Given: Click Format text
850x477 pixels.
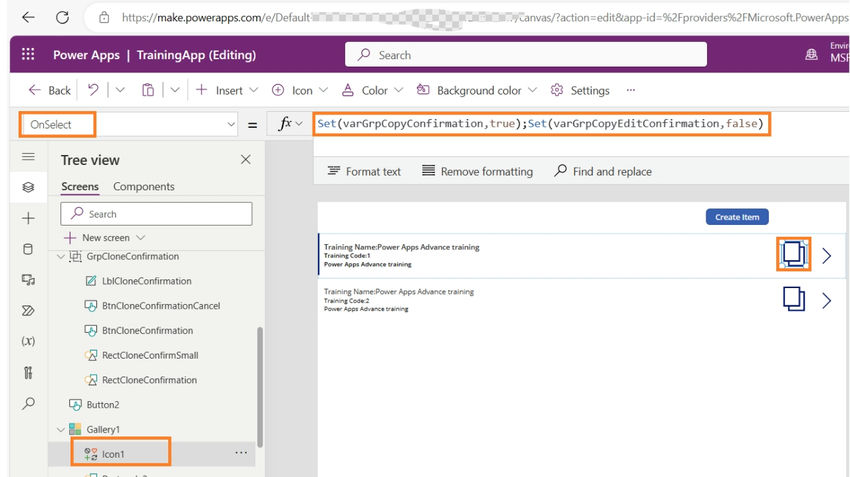Looking at the screenshot, I should pos(364,171).
